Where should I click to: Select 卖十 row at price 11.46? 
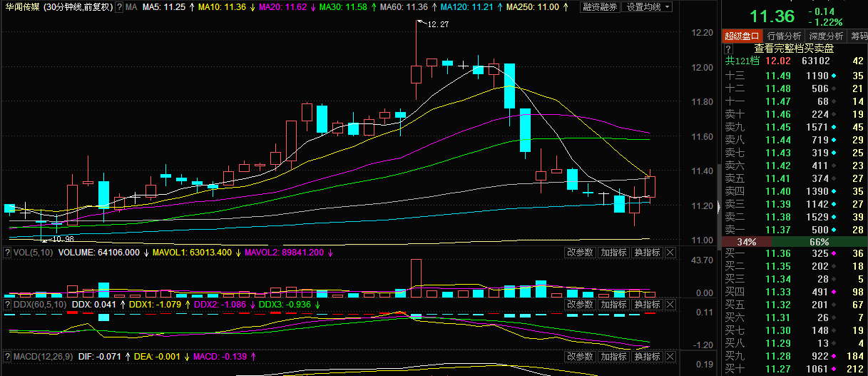point(795,114)
